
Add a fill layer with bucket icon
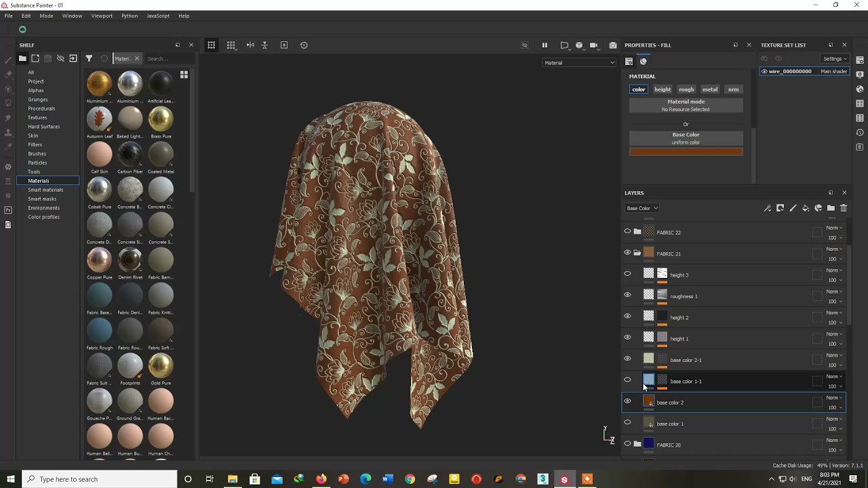coord(806,208)
